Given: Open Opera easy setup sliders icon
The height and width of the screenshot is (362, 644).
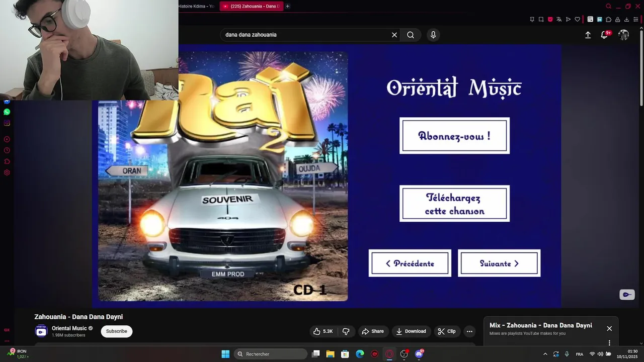Looking at the screenshot, I should click(x=636, y=19).
